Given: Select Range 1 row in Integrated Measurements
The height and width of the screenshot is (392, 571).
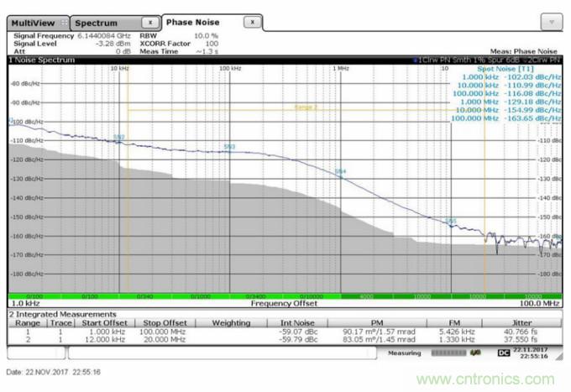Looking at the screenshot, I should [29, 332].
